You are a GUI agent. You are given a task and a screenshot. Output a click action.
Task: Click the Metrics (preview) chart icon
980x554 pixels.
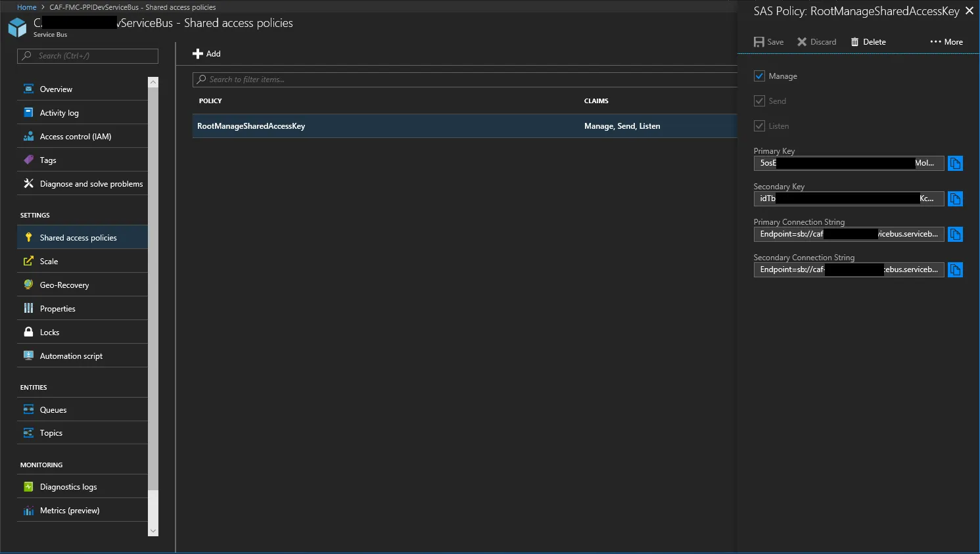point(28,510)
